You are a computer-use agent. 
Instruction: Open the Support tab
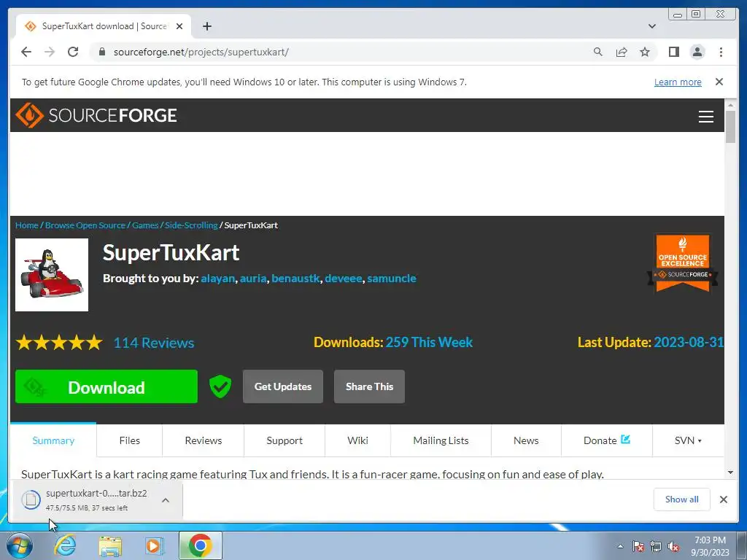(285, 440)
